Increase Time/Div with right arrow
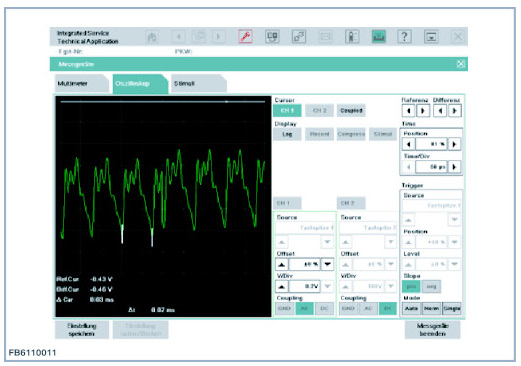 click(x=454, y=167)
